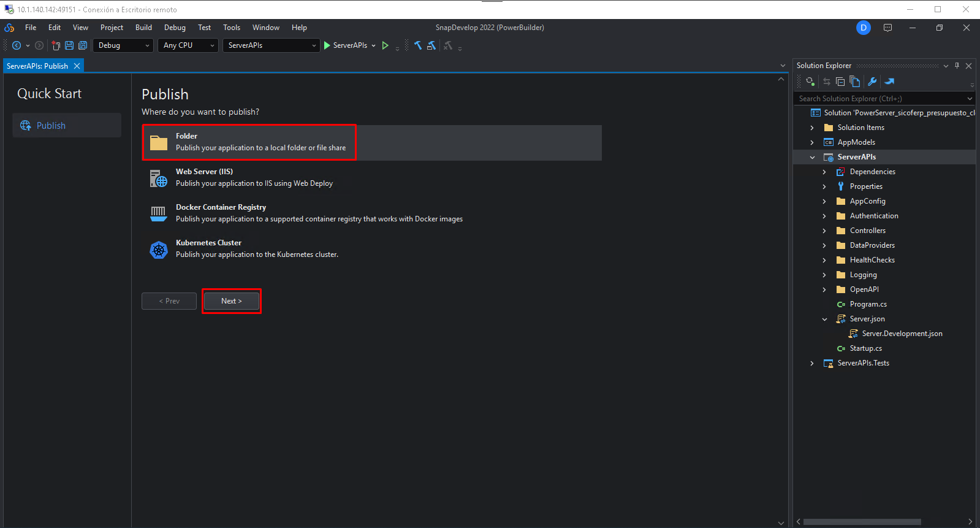
Task: Open the Debug configuration dropdown
Action: (123, 45)
